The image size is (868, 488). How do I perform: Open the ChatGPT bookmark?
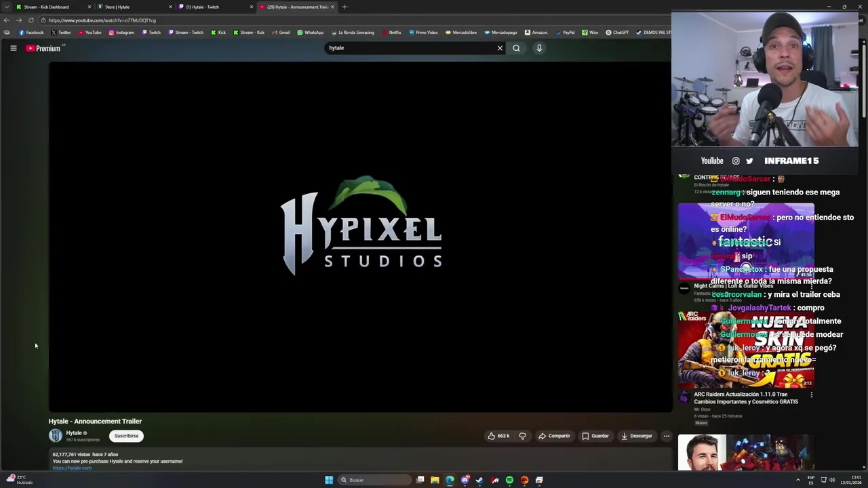[x=617, y=33]
